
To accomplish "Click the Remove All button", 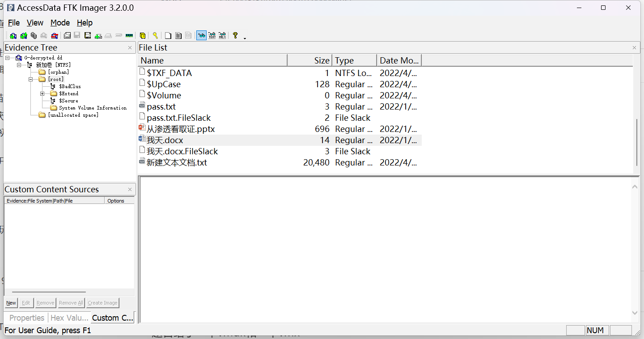I will (71, 303).
